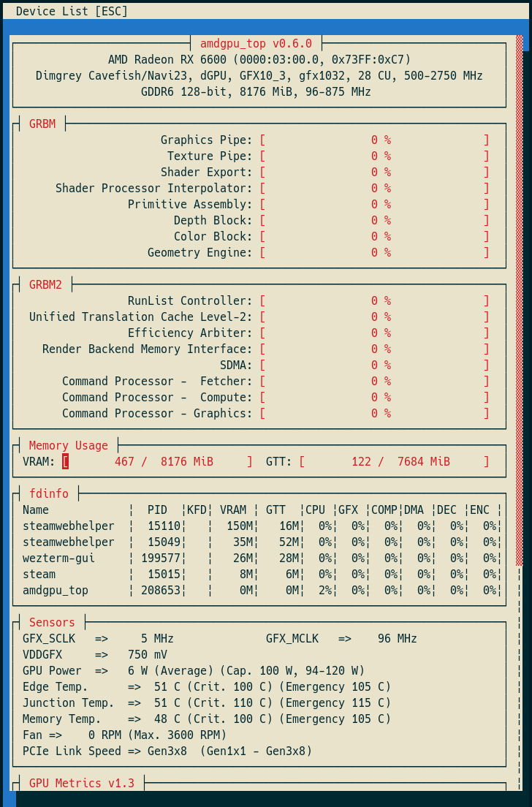The image size is (532, 807).
Task: Sort fdinfo by GTT column
Action: pos(275,510)
